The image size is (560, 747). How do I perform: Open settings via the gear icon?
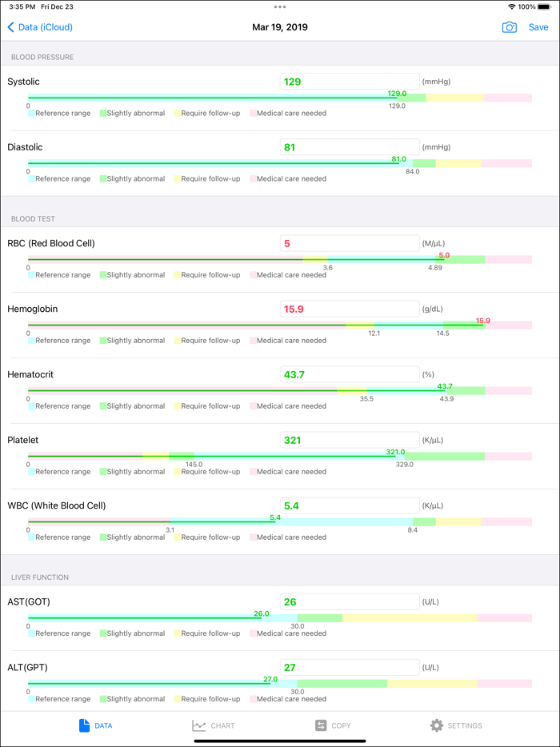[x=436, y=725]
